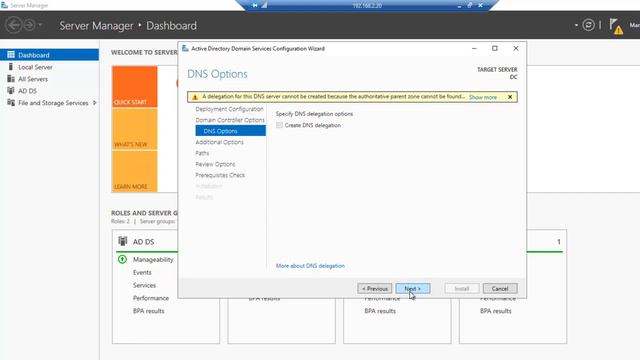Click the Next button
The width and height of the screenshot is (640, 360).
click(413, 289)
